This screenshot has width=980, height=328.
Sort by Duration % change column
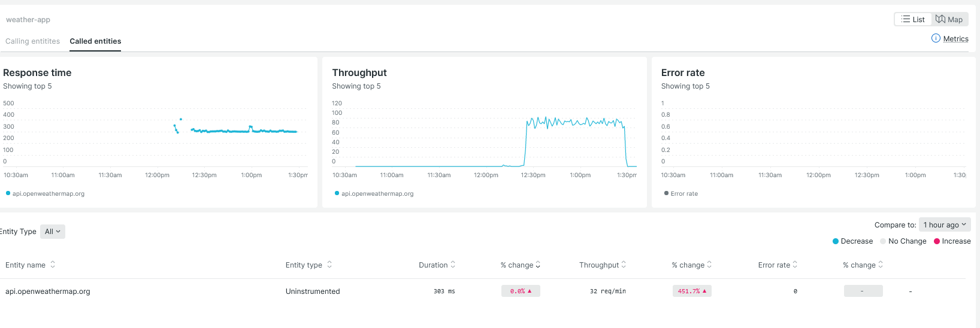click(x=521, y=265)
